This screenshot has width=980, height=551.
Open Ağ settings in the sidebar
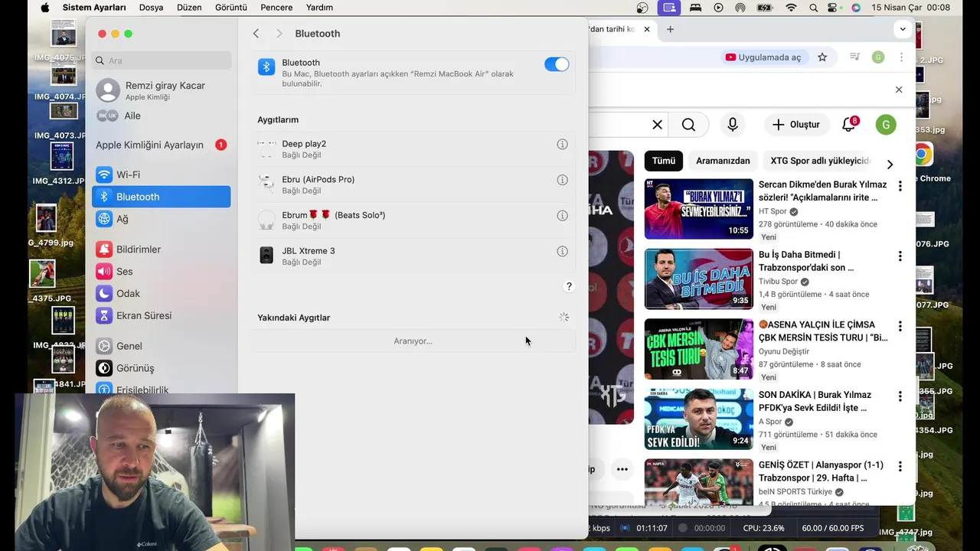click(x=161, y=219)
